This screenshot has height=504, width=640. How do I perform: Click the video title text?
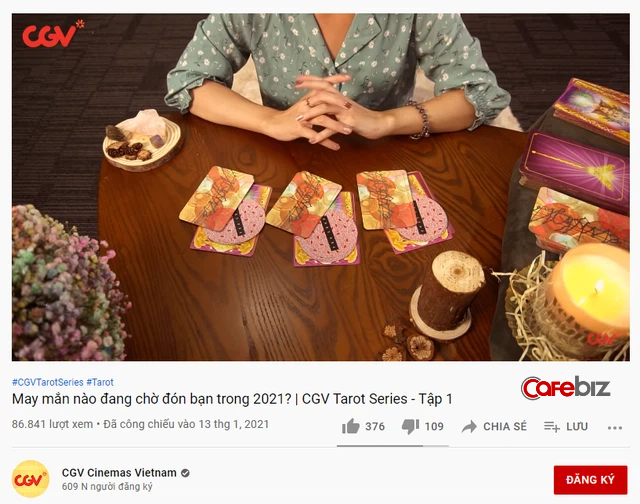tap(232, 399)
